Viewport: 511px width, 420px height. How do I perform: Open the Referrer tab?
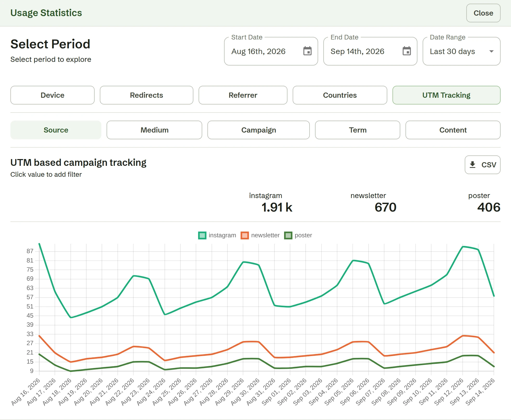(x=243, y=95)
